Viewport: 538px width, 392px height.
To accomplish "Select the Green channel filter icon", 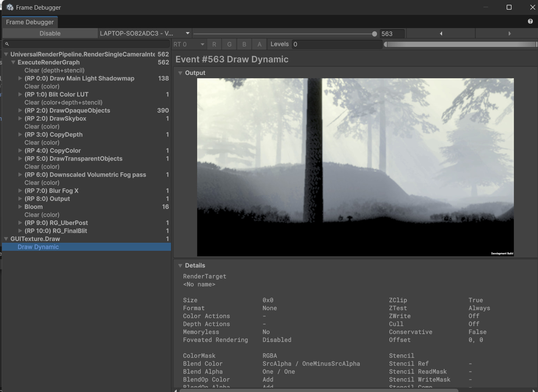I will (x=229, y=44).
